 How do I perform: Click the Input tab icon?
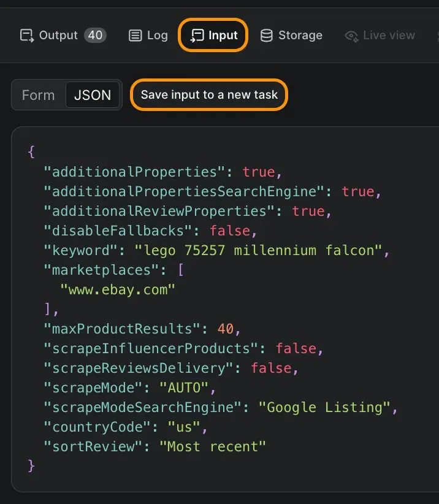[x=197, y=36]
